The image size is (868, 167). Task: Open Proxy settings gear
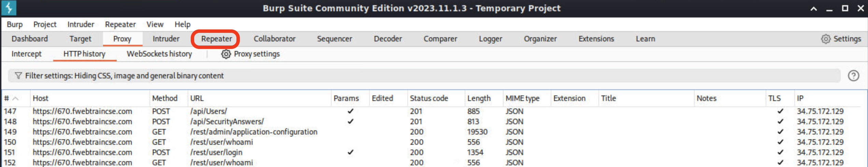point(226,54)
